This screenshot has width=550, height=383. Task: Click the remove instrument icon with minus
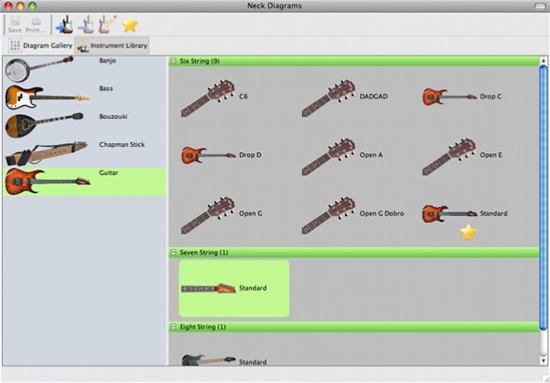[x=86, y=25]
